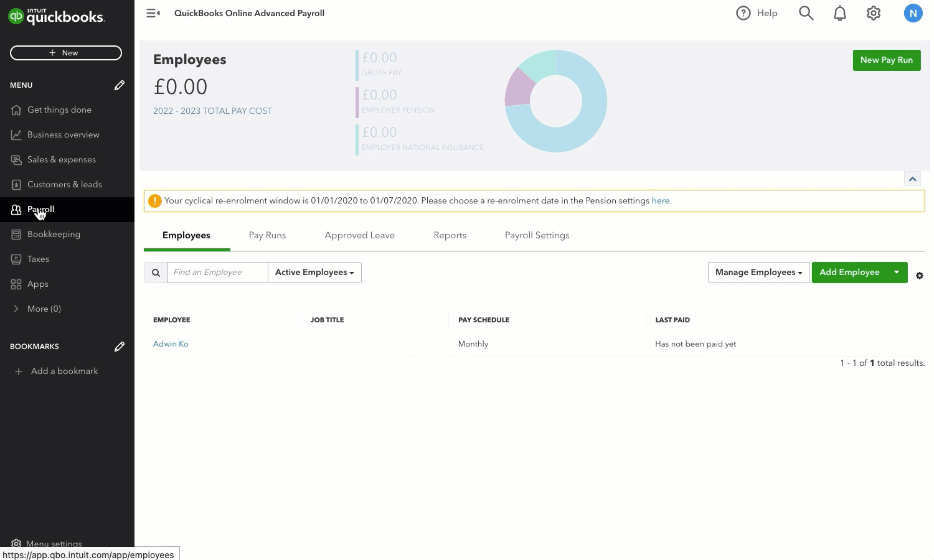Switch to the Payroll Settings tab
Image resolution: width=934 pixels, height=560 pixels.
click(537, 235)
